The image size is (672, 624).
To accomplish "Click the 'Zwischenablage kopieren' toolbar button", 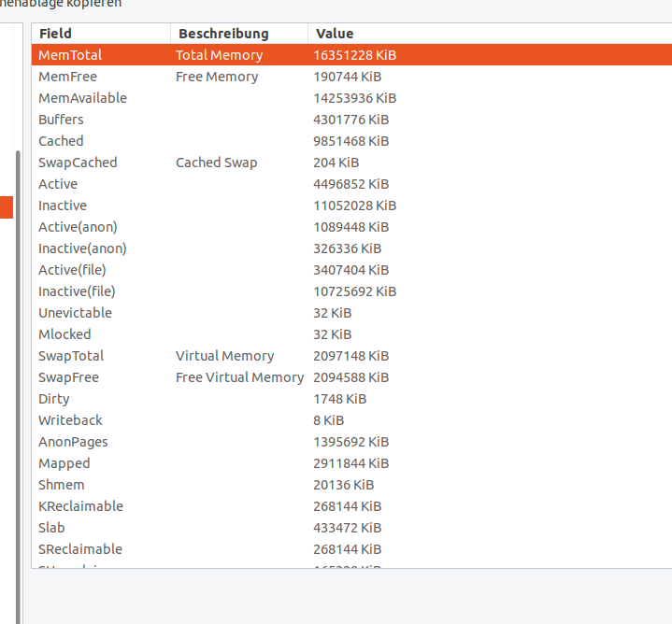I will [x=61, y=4].
